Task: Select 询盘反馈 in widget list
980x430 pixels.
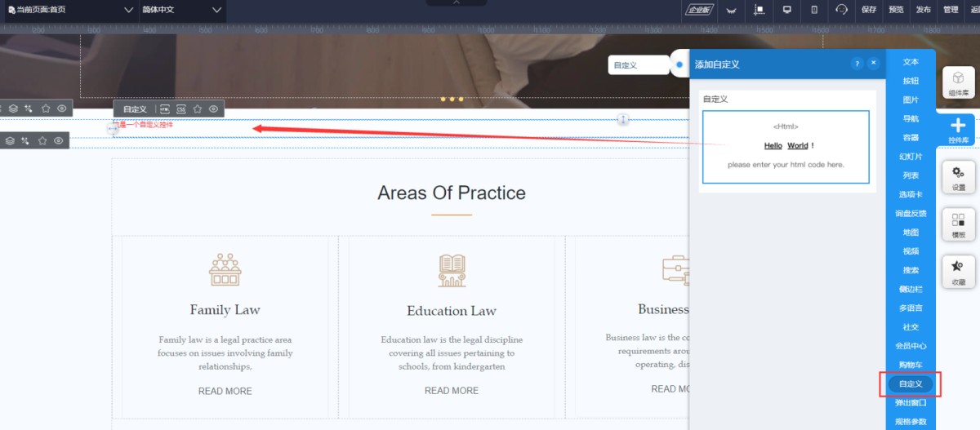Action: (911, 213)
